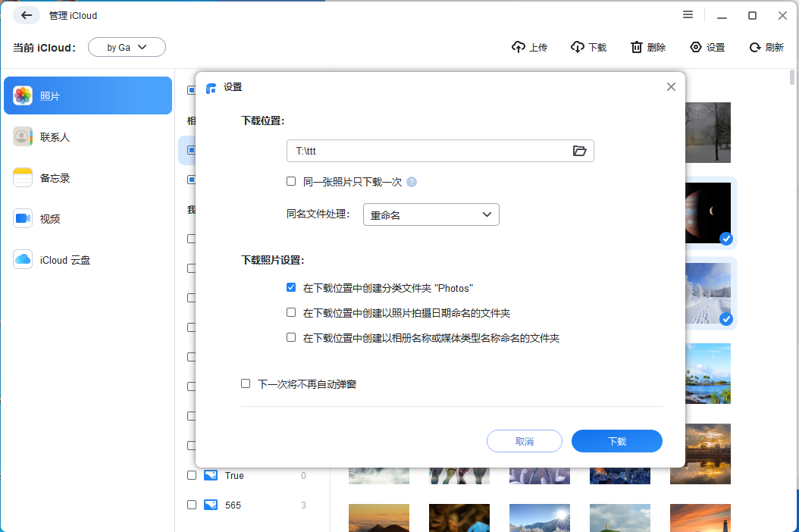Switch to the 视频 Videos section

click(x=88, y=218)
